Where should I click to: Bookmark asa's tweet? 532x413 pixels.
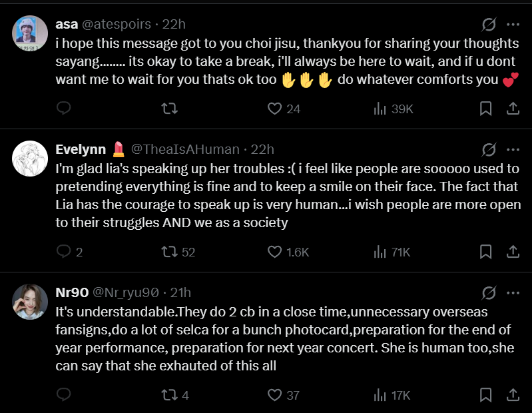point(486,108)
